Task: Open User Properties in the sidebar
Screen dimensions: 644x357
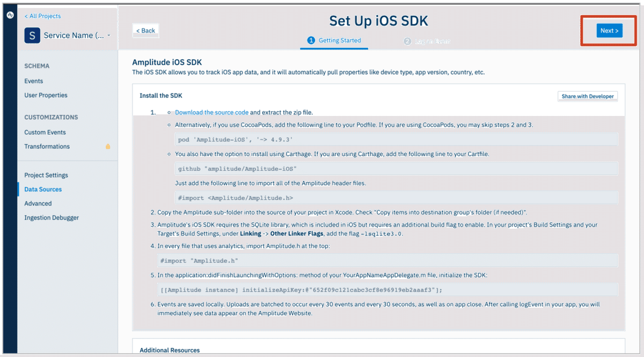Action: click(46, 95)
